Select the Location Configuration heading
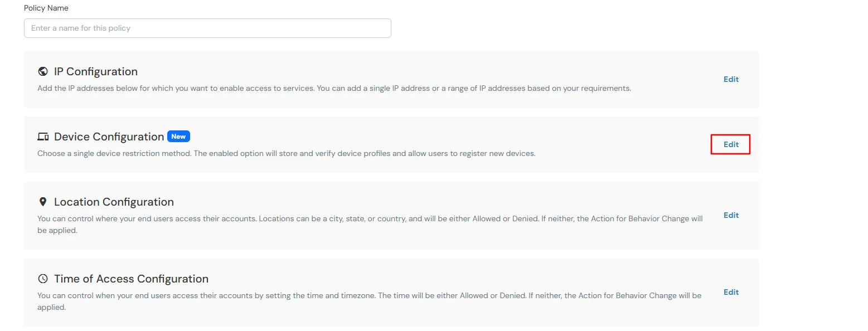Screen dimensions: 868x331 coord(114,201)
